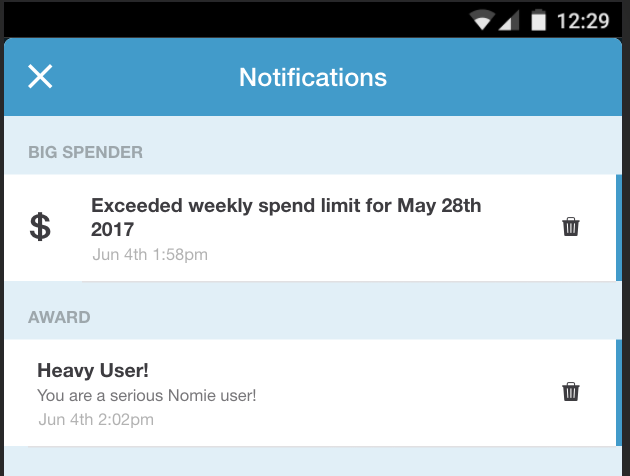
Task: Delete the weekly spend limit notification
Action: [571, 227]
